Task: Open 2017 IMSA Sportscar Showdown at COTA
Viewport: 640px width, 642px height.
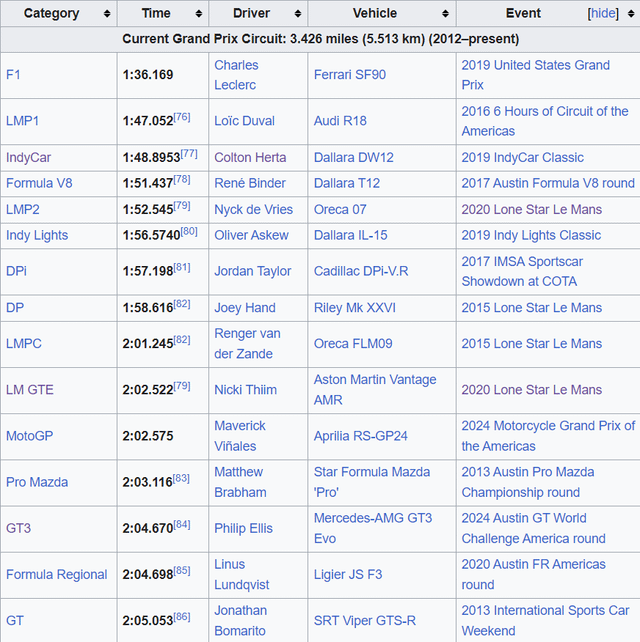Action: click(x=522, y=271)
